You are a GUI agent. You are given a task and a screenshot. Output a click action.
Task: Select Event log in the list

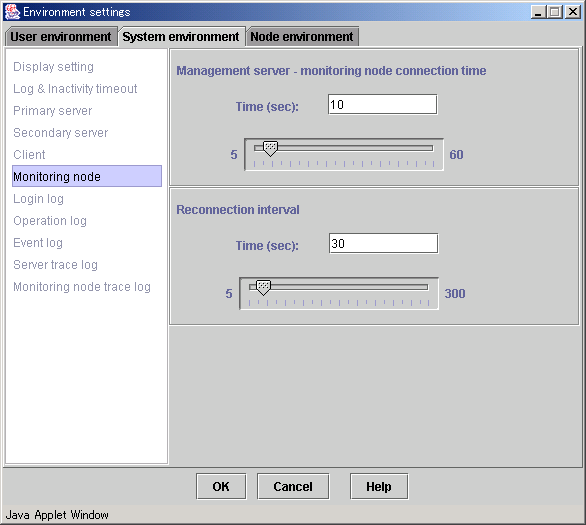click(38, 243)
